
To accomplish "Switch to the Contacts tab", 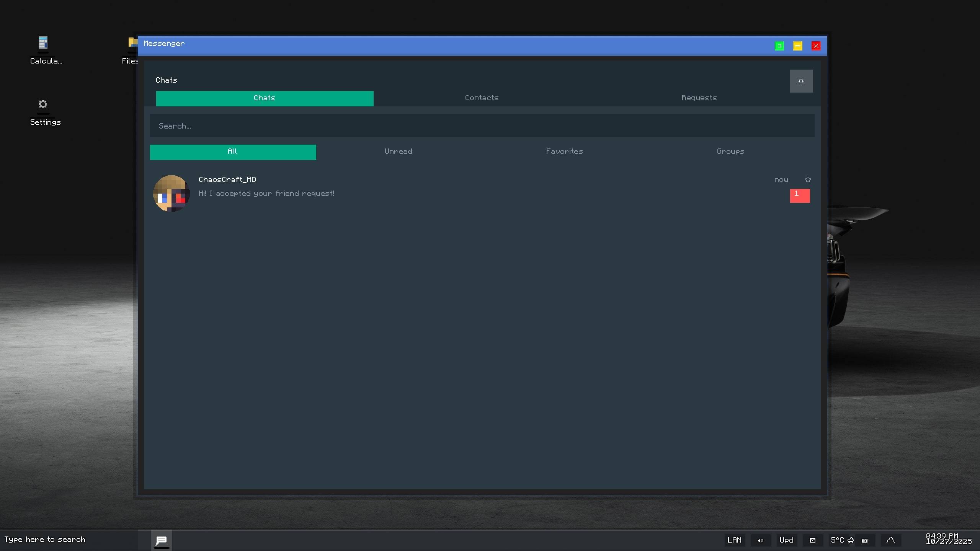I will click(x=482, y=98).
